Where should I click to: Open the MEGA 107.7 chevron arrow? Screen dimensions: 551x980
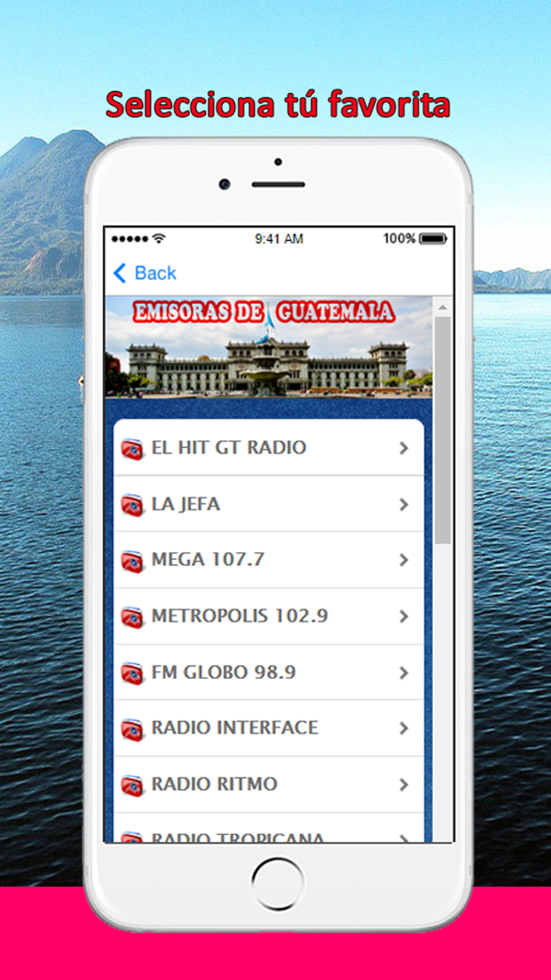coord(404,560)
